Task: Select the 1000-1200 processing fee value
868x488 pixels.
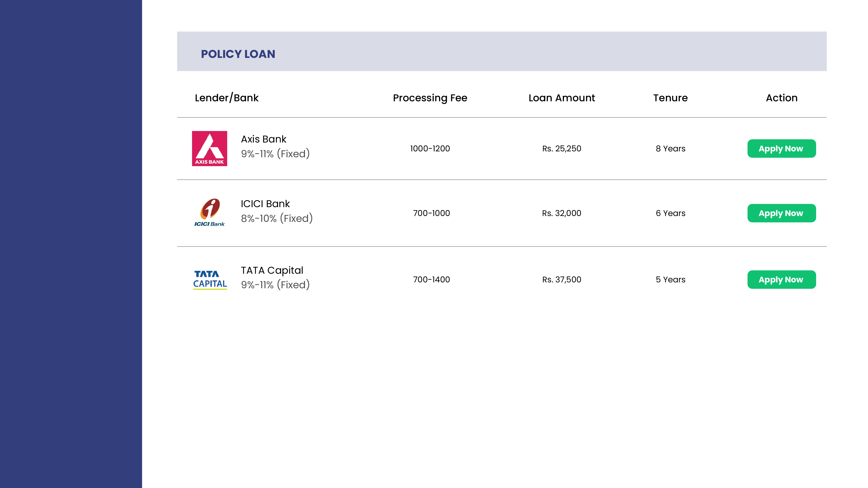Action: tap(430, 149)
